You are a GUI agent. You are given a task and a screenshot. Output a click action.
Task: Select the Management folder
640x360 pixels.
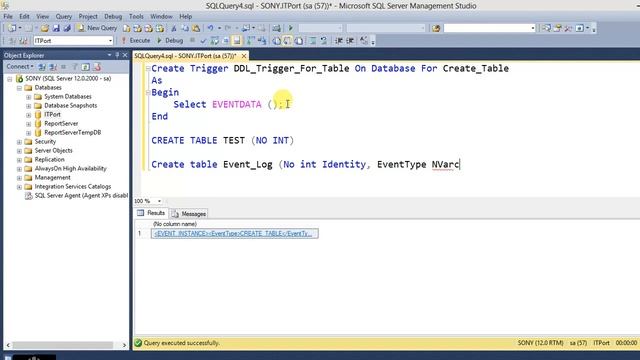coord(52,178)
